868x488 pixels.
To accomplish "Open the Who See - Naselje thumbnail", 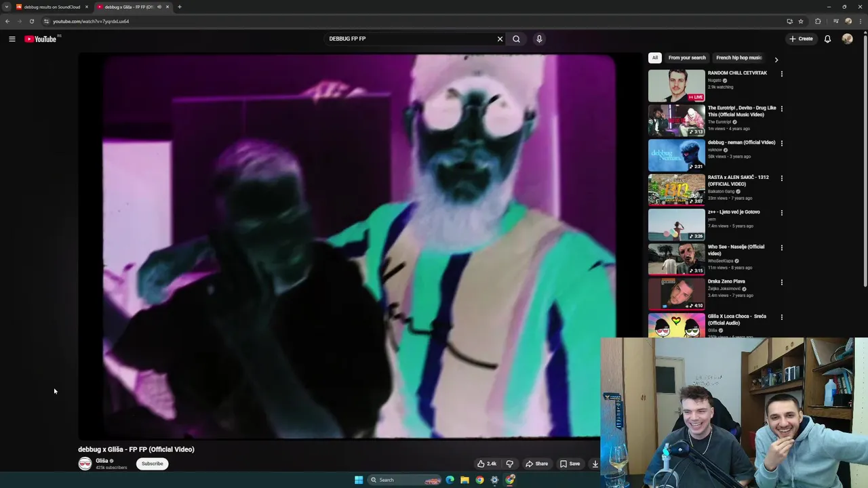I will click(x=676, y=259).
